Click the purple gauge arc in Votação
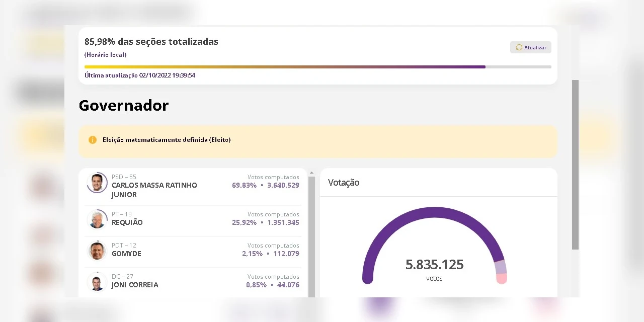This screenshot has width=644, height=322. [x=434, y=210]
